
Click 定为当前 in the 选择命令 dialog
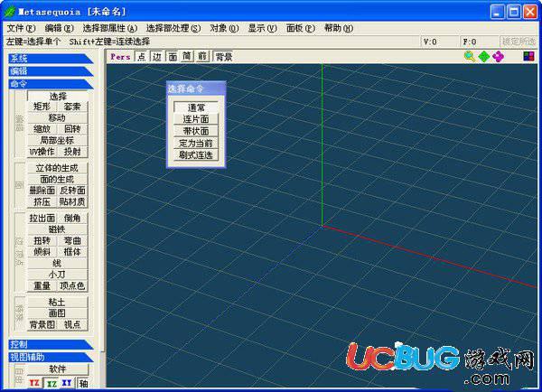pyautogui.click(x=196, y=143)
